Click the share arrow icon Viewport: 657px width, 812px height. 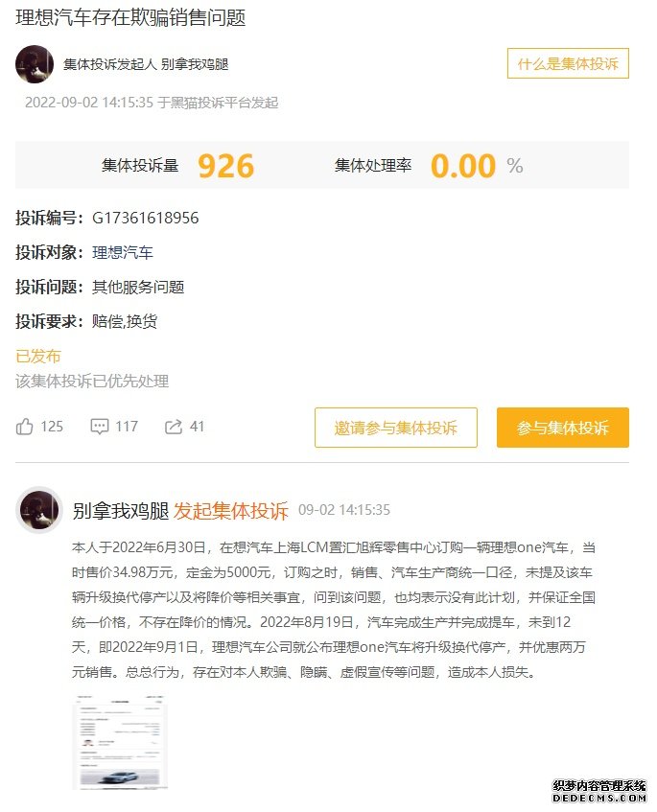[173, 427]
